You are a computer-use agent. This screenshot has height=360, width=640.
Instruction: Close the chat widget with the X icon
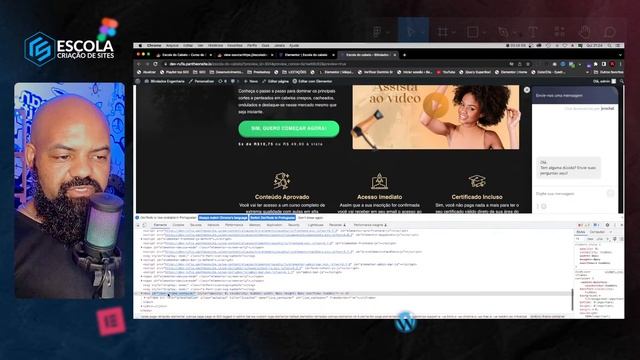(x=527, y=90)
